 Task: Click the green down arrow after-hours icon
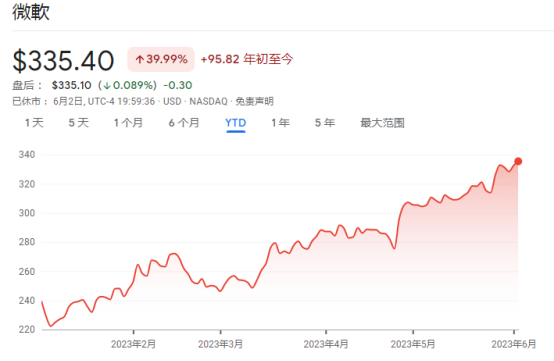coord(107,86)
